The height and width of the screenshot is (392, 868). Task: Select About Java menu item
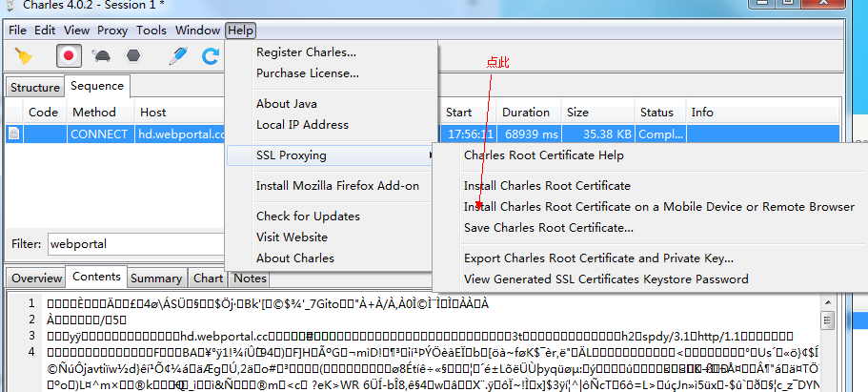coord(287,104)
